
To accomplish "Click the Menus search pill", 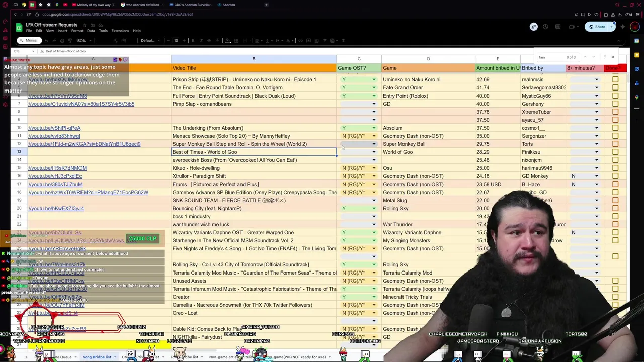I will 29,41.
